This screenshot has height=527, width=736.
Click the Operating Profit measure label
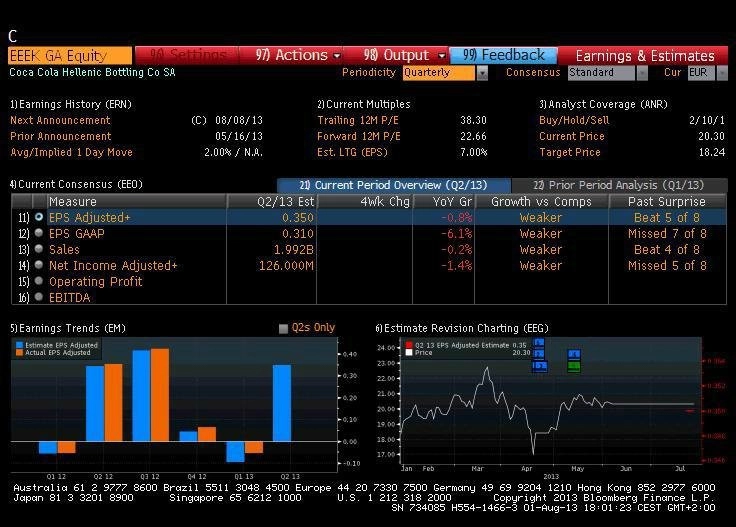[95, 282]
